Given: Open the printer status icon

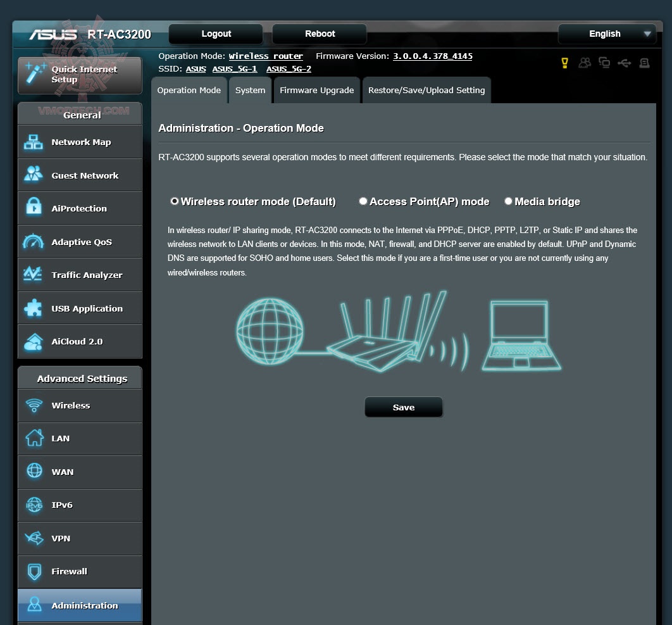Looking at the screenshot, I should point(645,63).
